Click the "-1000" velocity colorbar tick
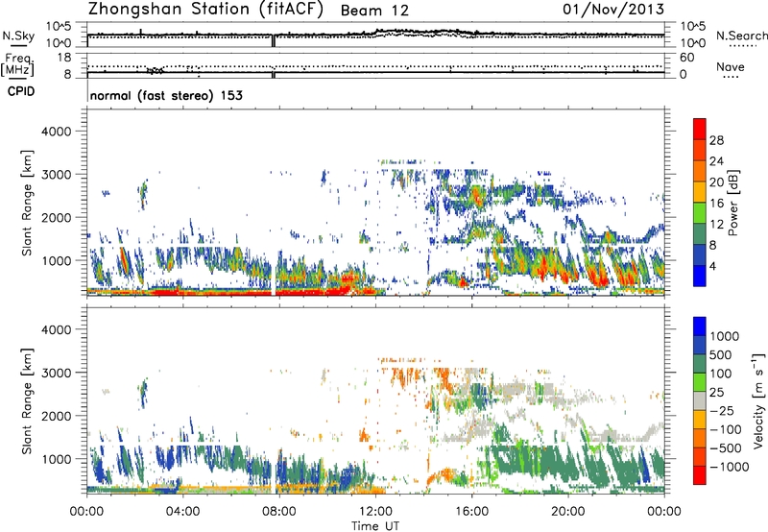Viewport: 768px width, 532px height. 730,467
